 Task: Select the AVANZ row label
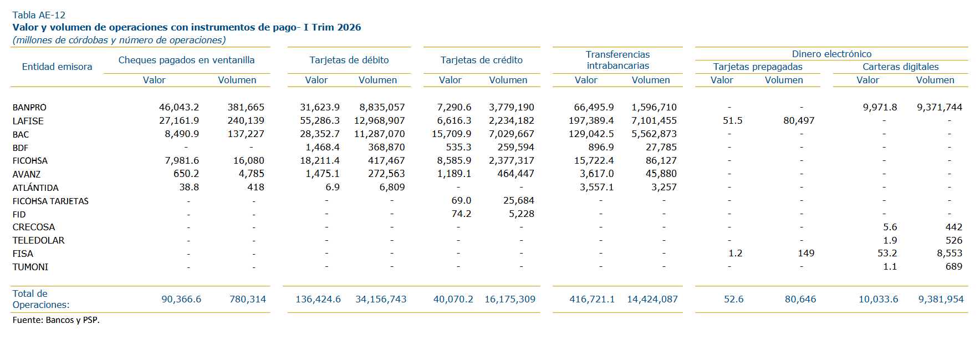26,174
